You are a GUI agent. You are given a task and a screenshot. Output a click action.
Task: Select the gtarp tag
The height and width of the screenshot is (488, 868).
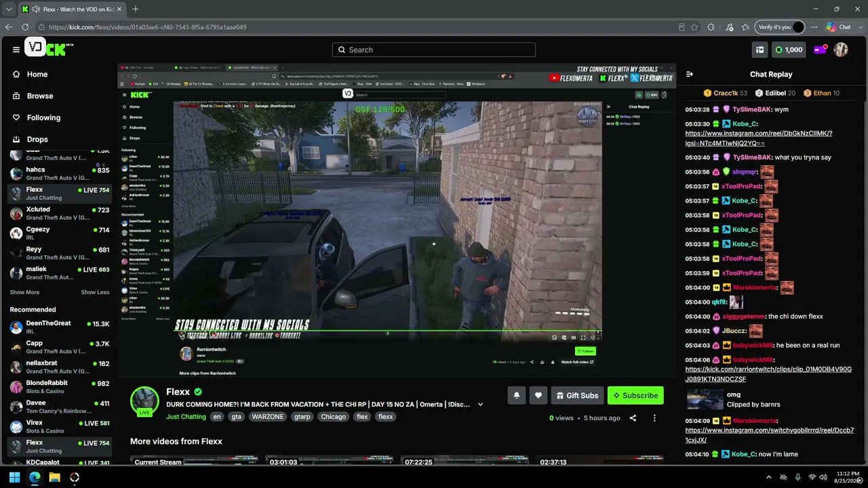click(x=302, y=417)
